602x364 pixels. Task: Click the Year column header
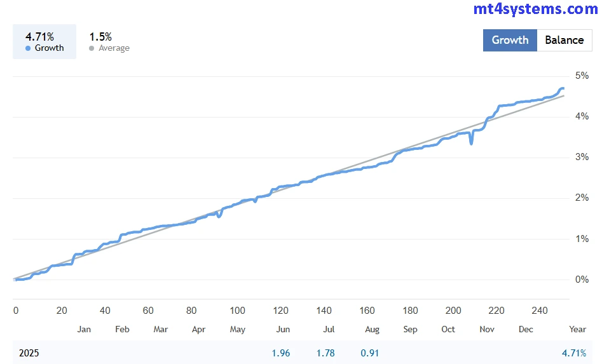pos(577,329)
